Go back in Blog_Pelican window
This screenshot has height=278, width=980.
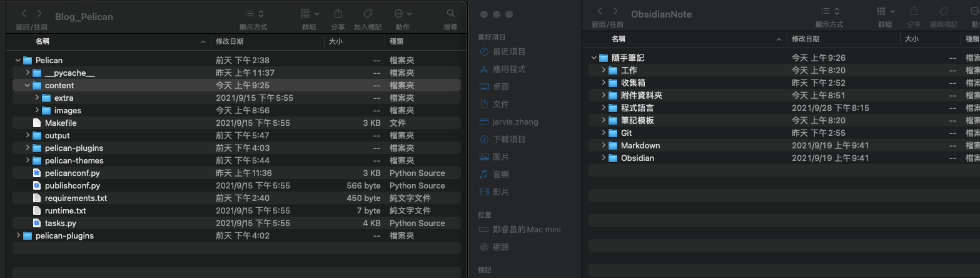click(24, 13)
